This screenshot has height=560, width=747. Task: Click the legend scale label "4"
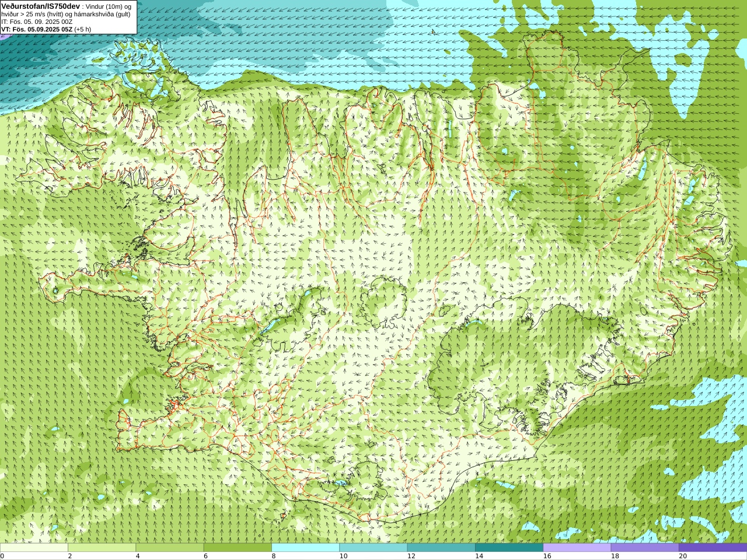(x=138, y=556)
